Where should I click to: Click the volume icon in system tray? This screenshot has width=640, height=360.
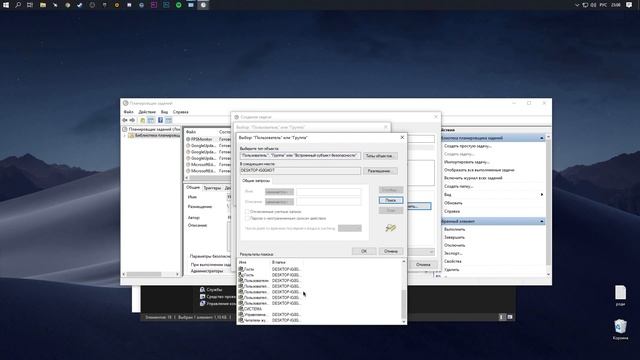pyautogui.click(x=593, y=5)
